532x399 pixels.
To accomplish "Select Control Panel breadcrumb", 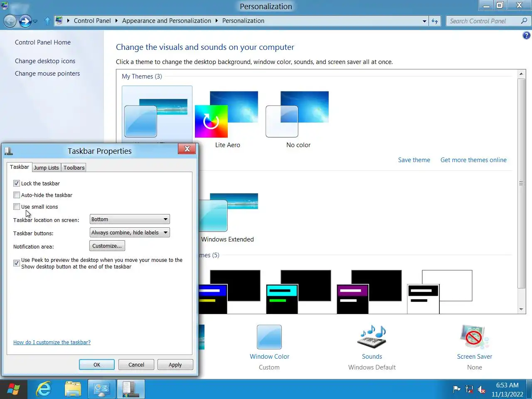I will click(x=92, y=21).
